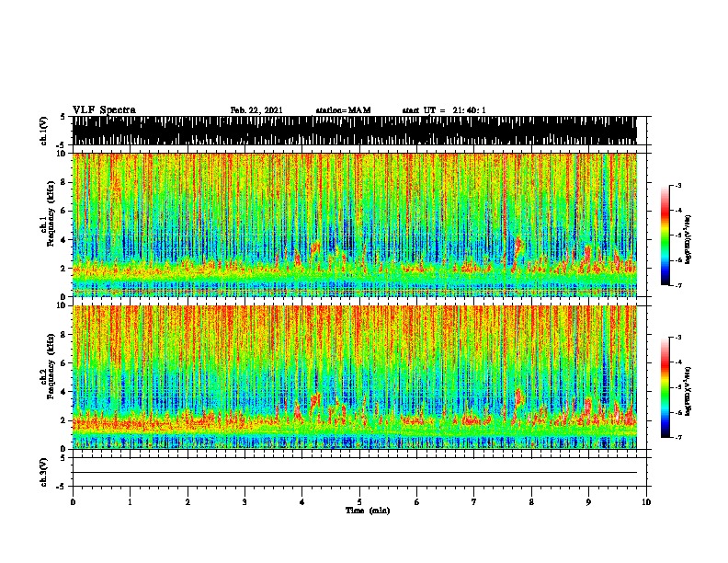Click the "ch.3(V)" waveform axis label
The height and width of the screenshot is (563, 728).
(x=43, y=472)
